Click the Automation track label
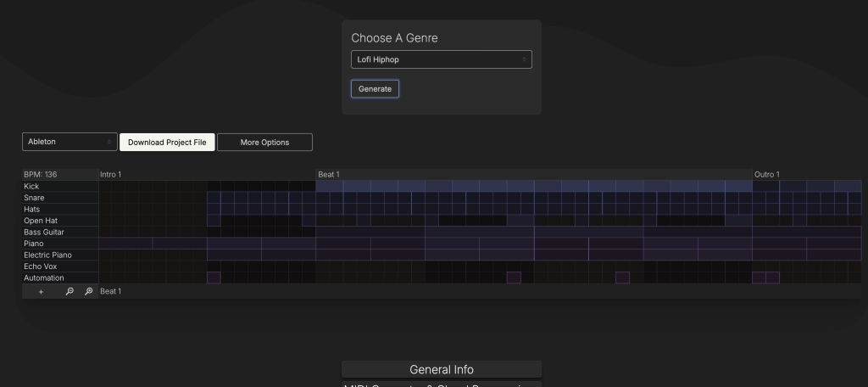 tap(44, 278)
